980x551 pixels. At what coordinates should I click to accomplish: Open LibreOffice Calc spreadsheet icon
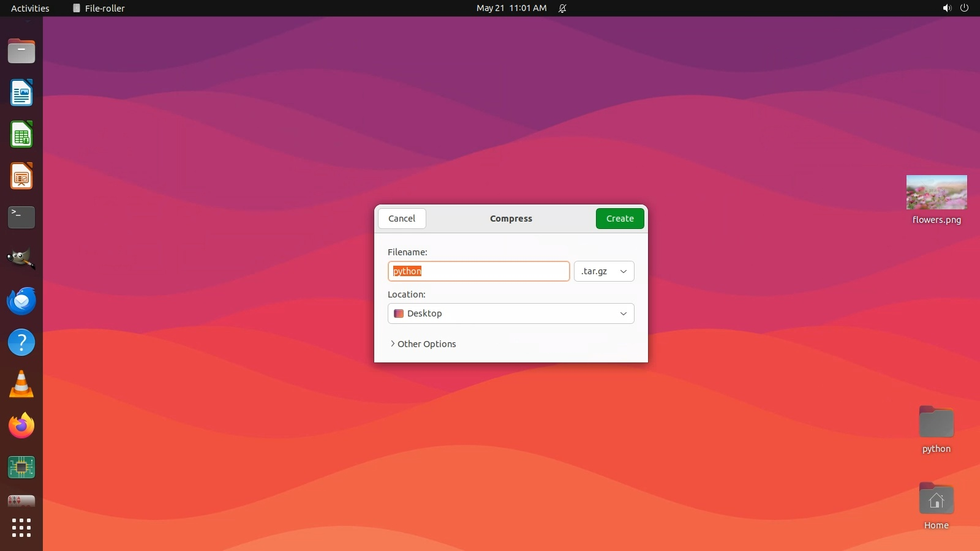(x=21, y=135)
